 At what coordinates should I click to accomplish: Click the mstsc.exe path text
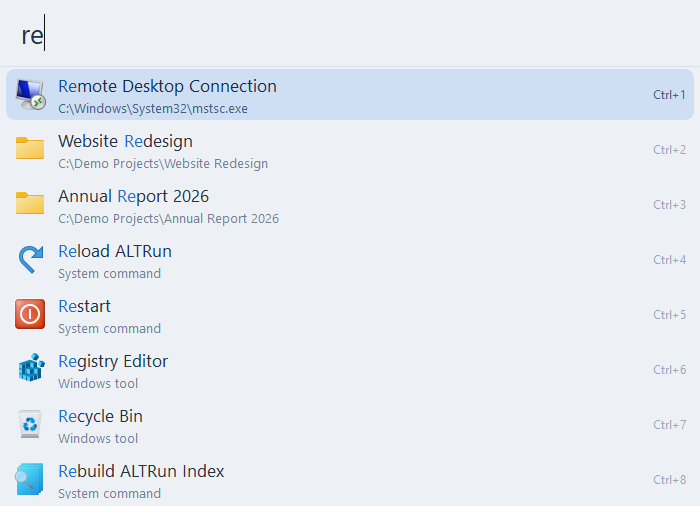[x=153, y=109]
